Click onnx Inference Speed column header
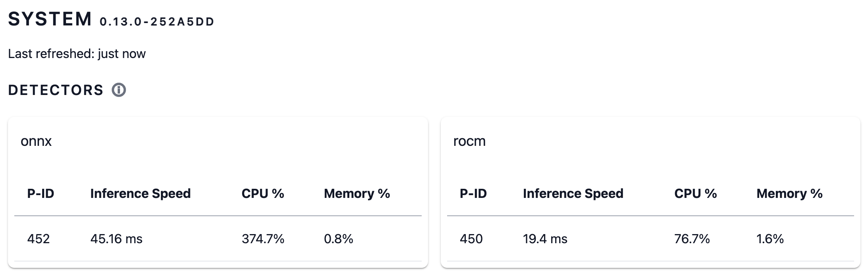868x275 pixels. point(140,194)
